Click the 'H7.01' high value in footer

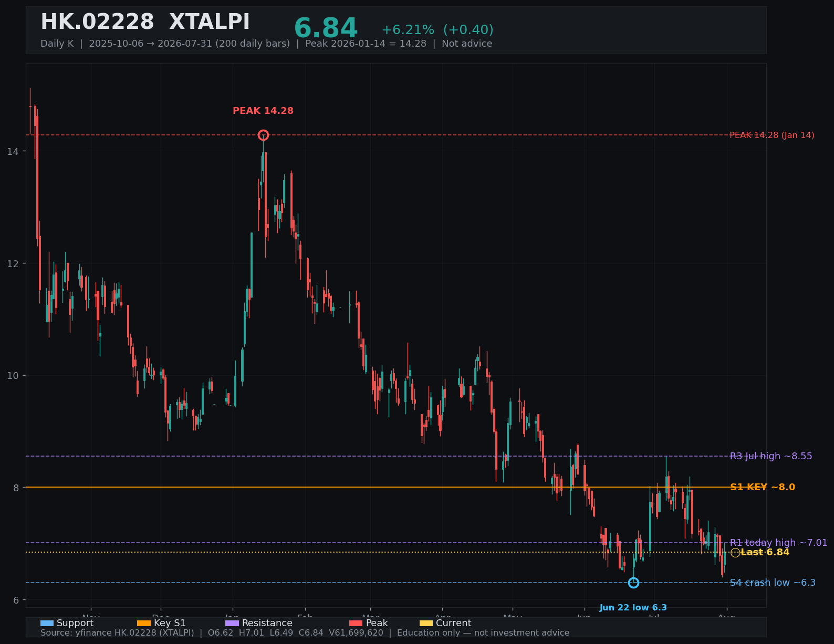(252, 633)
